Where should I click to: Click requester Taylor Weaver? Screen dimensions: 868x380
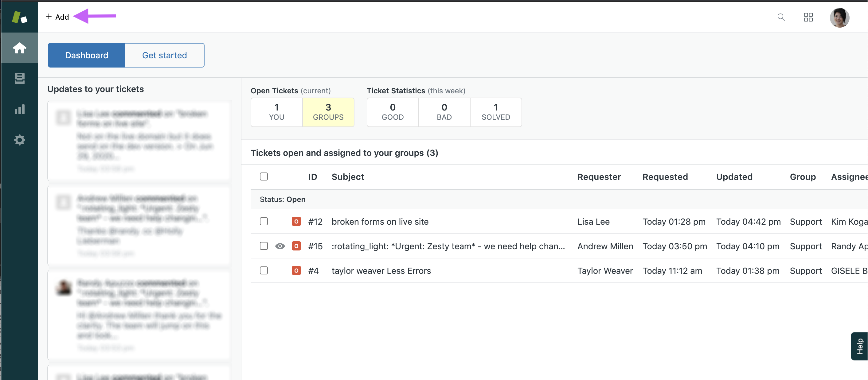coord(605,271)
